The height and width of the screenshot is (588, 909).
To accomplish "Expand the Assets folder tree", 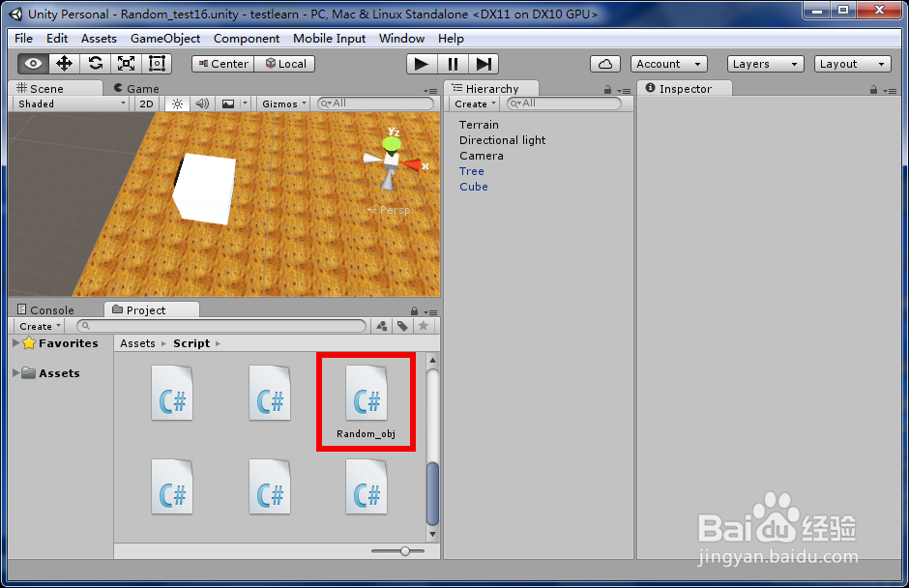I will (x=16, y=373).
